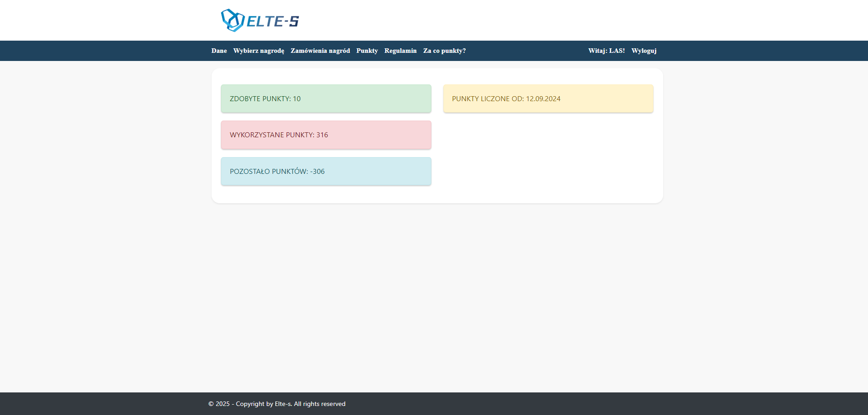This screenshot has width=868, height=415.
Task: Go to Wybierz nagrodę page
Action: coord(259,51)
